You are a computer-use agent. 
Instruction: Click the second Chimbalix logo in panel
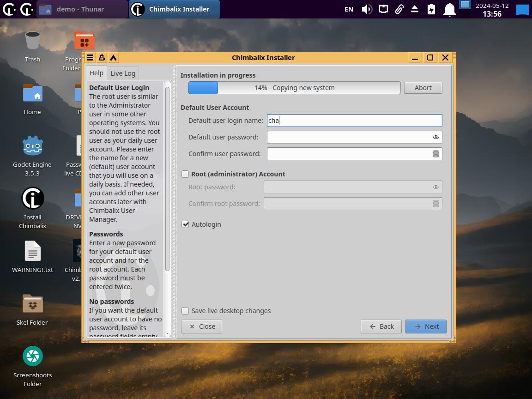27,9
